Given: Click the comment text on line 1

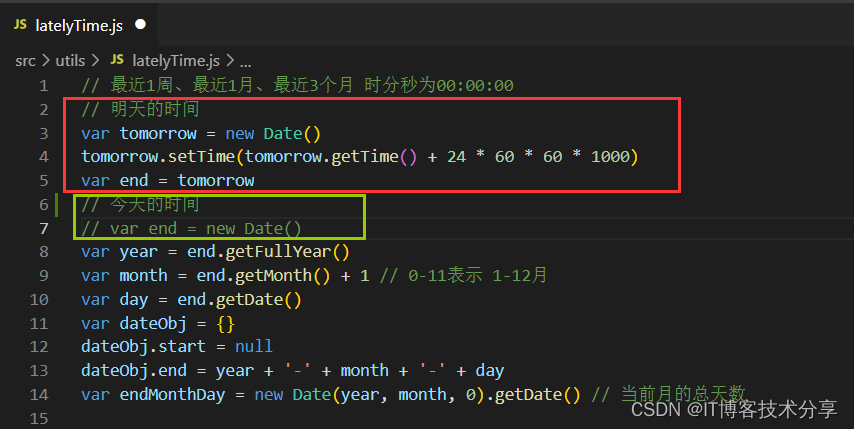Looking at the screenshot, I should click(297, 85).
